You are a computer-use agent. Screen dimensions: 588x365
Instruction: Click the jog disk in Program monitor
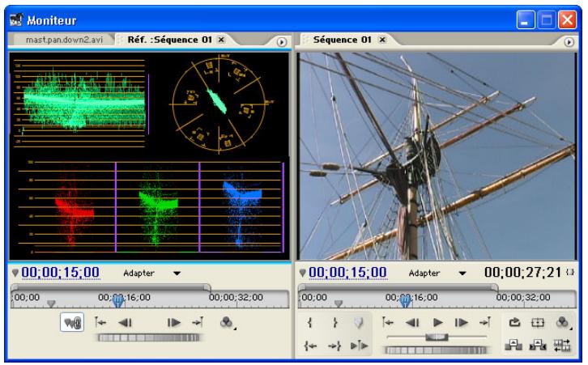(436, 350)
